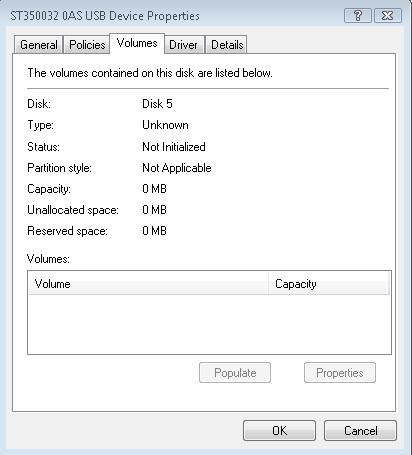Click the Capacity column header
This screenshot has height=455, width=412.
(x=329, y=284)
